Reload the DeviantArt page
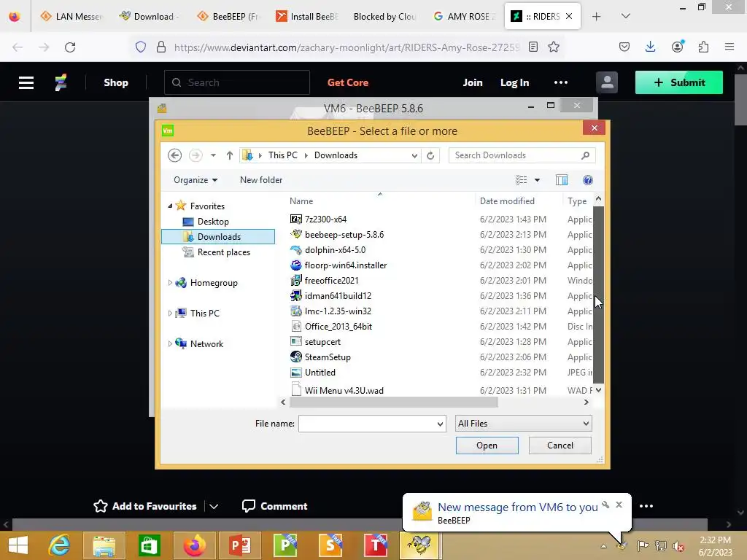The width and height of the screenshot is (747, 560). 70,47
